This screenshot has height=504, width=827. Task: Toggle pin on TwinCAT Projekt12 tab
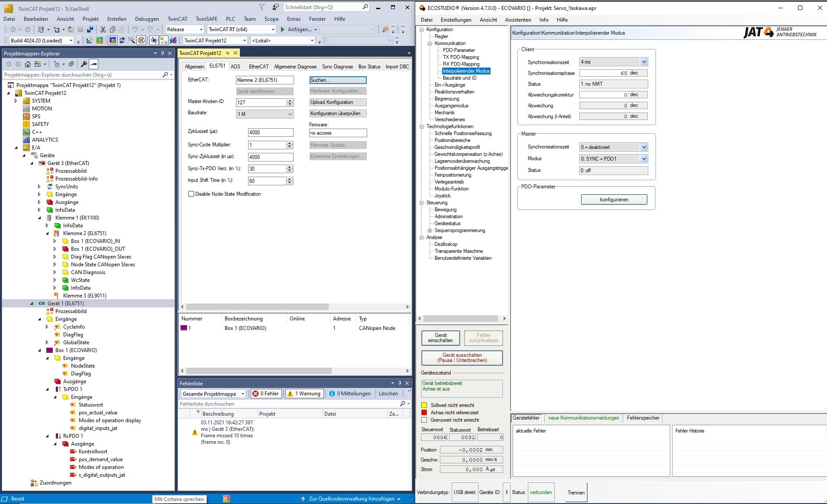pyautogui.click(x=227, y=53)
